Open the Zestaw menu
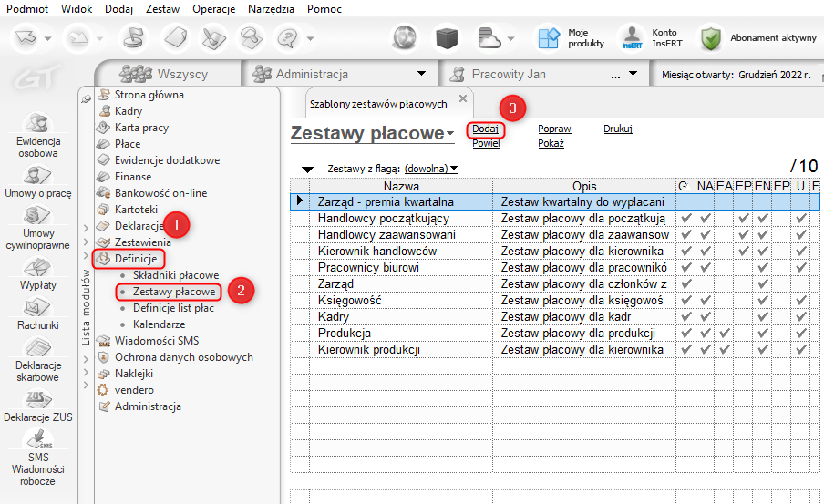This screenshot has width=824, height=504. (163, 9)
